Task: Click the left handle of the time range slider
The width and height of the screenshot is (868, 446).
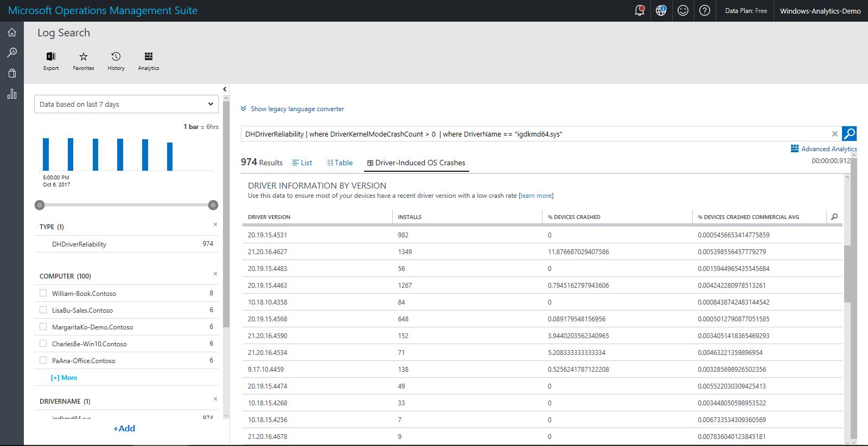Action: pyautogui.click(x=40, y=205)
